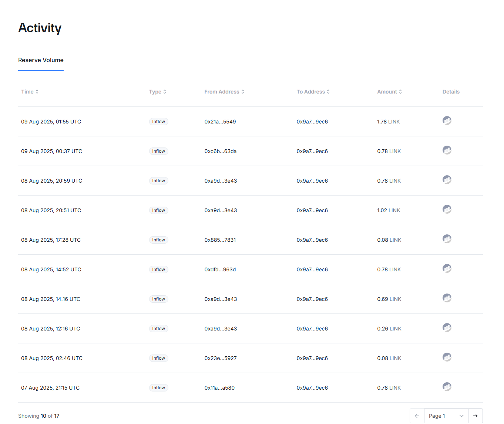Sort table by Amount column
Screen dimensions: 504x424
click(x=389, y=92)
